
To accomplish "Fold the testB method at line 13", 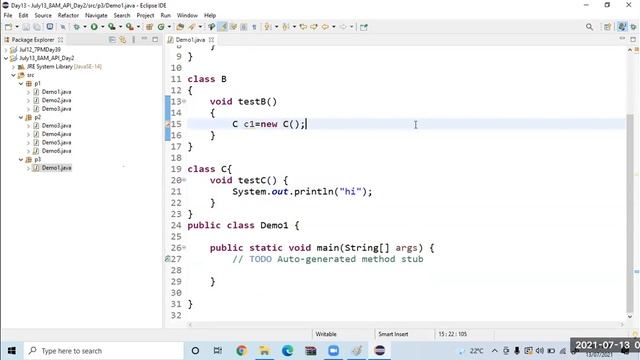I will tap(184, 101).
